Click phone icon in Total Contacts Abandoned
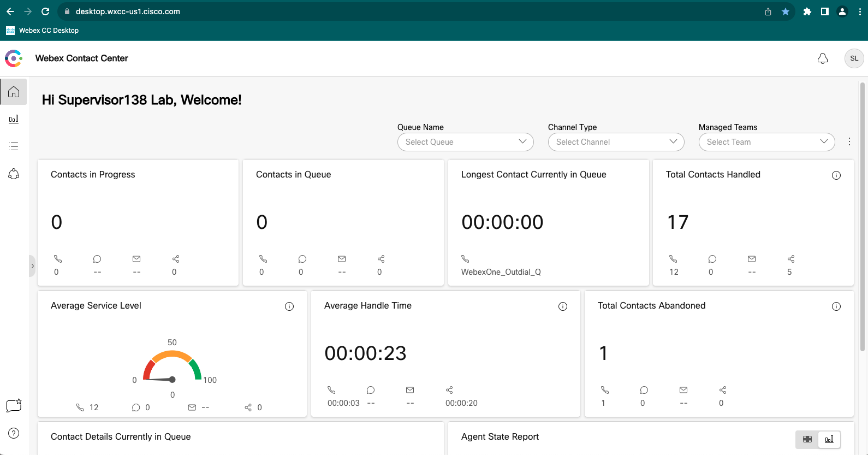The height and width of the screenshot is (455, 868). pyautogui.click(x=605, y=390)
